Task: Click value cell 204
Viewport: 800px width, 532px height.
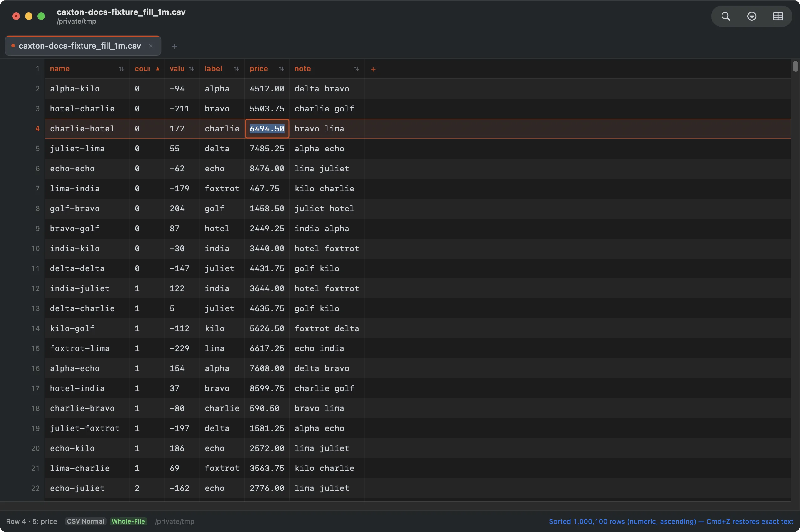Action: click(182, 209)
